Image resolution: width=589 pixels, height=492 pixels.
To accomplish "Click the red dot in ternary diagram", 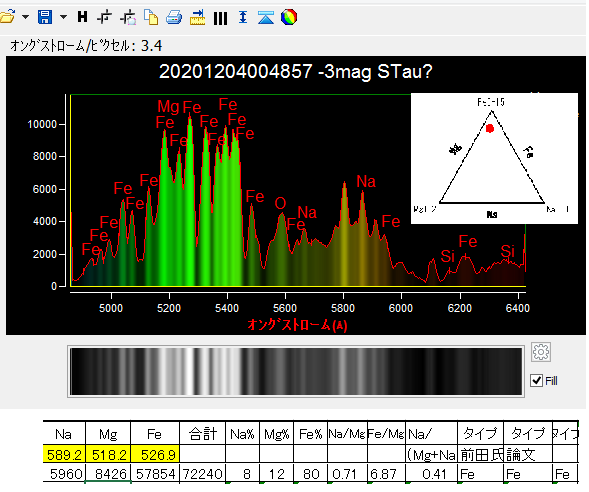I will (x=490, y=128).
